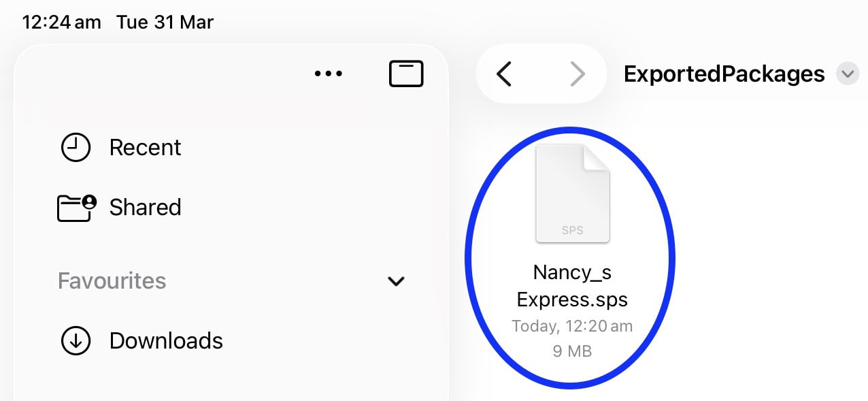The height and width of the screenshot is (401, 868).
Task: Tap the date Tue 31 Mar
Action: click(165, 22)
